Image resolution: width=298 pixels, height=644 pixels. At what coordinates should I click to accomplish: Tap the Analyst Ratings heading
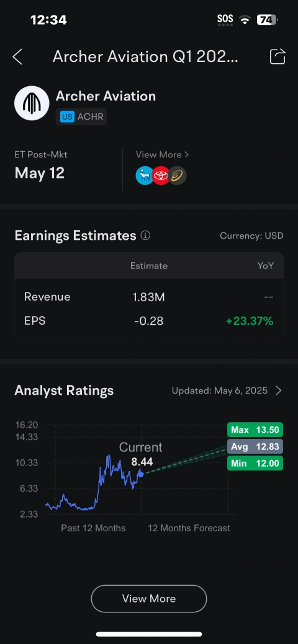click(64, 390)
